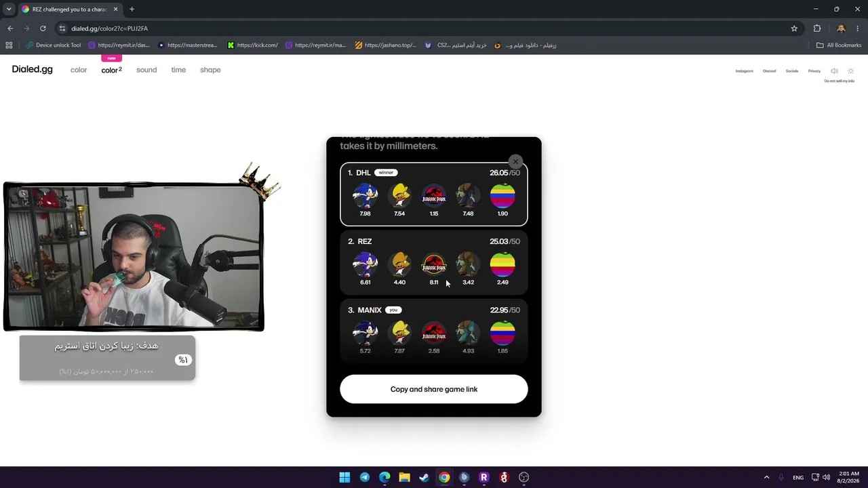This screenshot has height=488, width=868.
Task: Open the Privacy link in header
Action: point(814,71)
